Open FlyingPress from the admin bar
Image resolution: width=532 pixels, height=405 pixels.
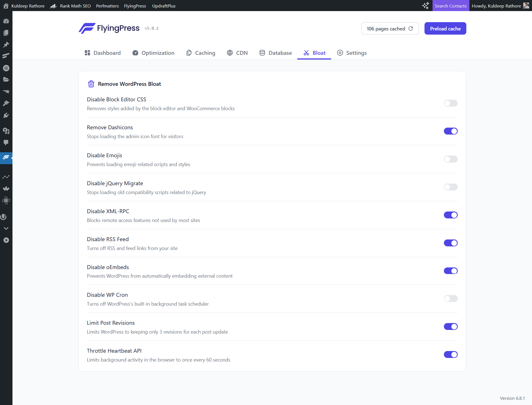[x=135, y=6]
